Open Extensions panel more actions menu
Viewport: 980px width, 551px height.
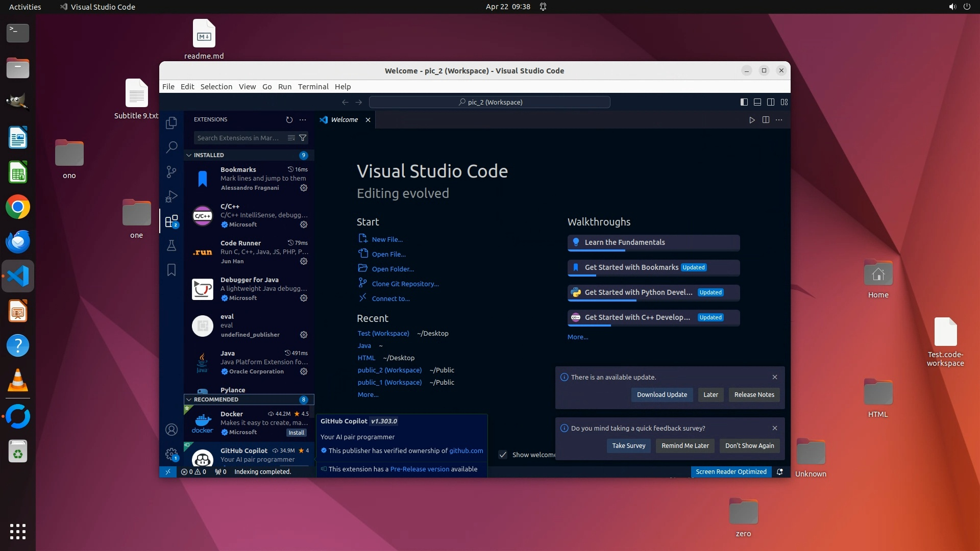(303, 120)
